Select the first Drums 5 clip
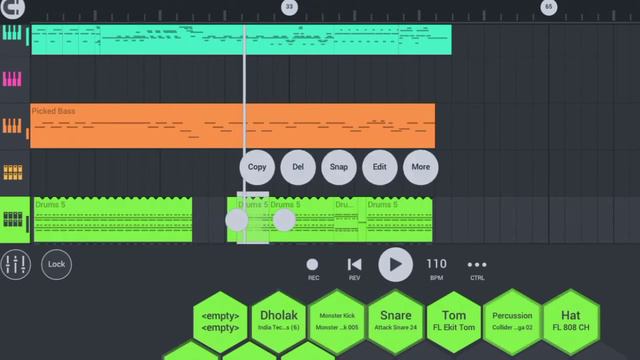Image resolution: width=640 pixels, height=360 pixels. point(113,220)
